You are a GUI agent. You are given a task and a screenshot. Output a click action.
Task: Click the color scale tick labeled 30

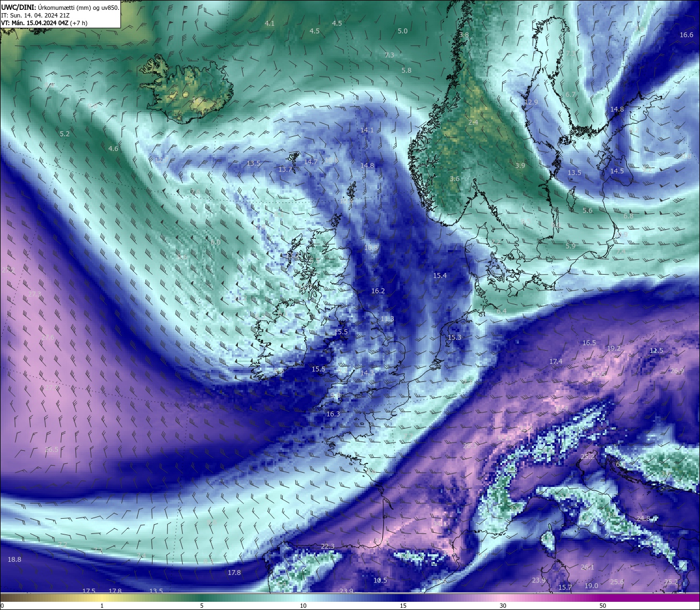[503, 606]
